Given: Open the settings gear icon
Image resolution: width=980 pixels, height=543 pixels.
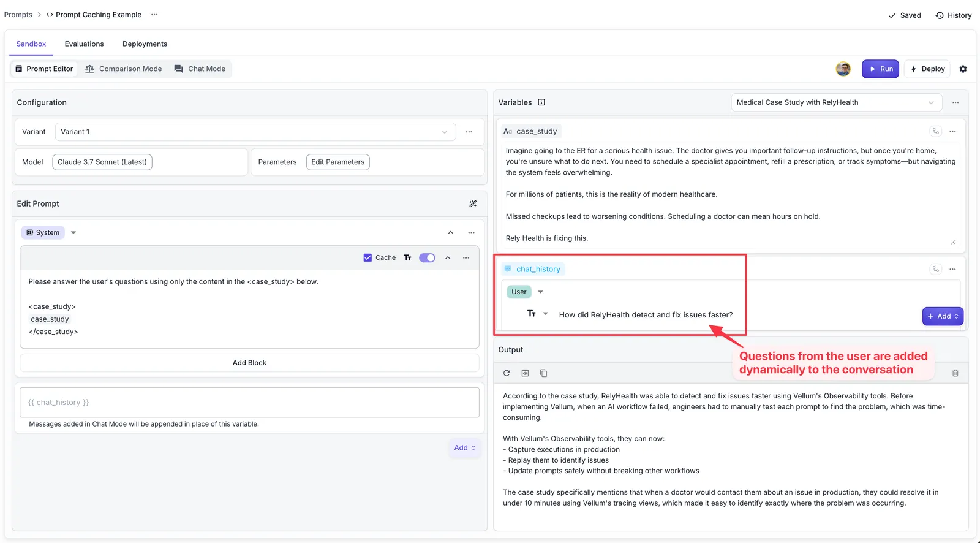Looking at the screenshot, I should [963, 69].
